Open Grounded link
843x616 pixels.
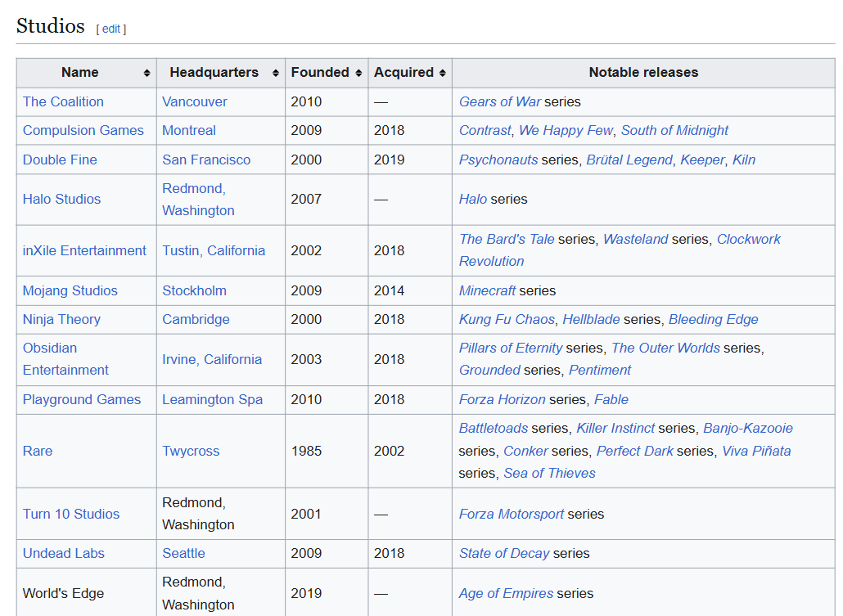489,370
